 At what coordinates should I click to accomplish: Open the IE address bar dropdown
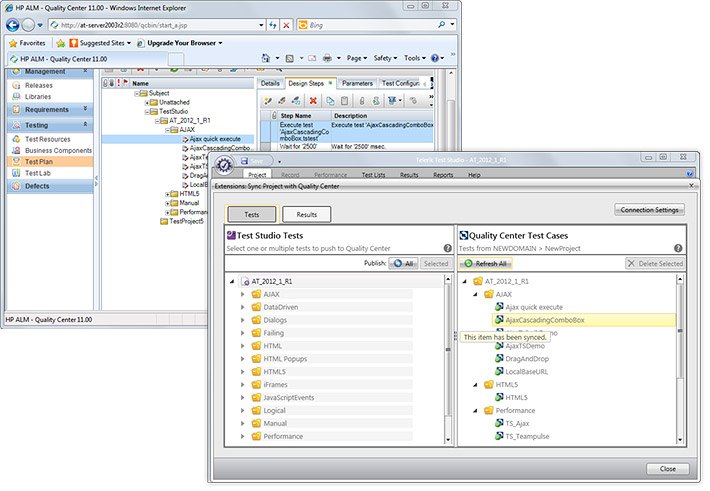[x=261, y=25]
